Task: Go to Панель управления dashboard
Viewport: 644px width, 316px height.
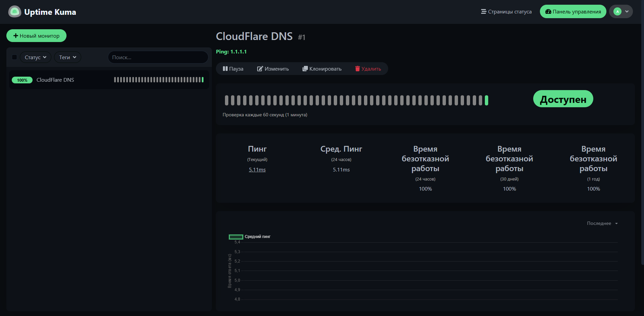Action: 573,11
